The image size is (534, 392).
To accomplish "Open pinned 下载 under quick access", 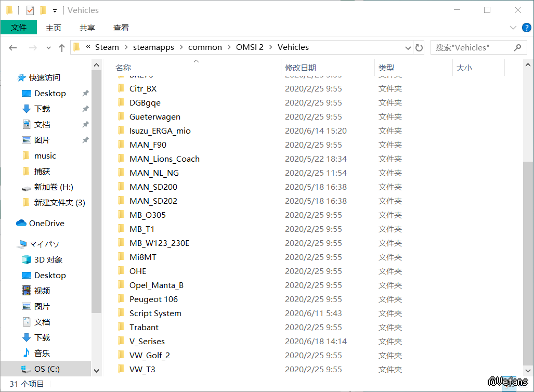I will pyautogui.click(x=42, y=109).
